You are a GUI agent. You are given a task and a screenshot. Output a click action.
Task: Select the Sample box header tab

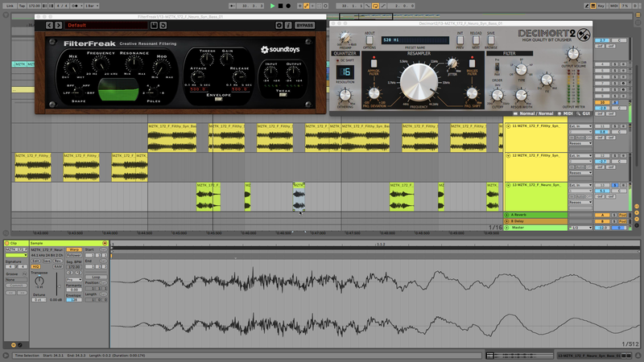click(x=69, y=243)
